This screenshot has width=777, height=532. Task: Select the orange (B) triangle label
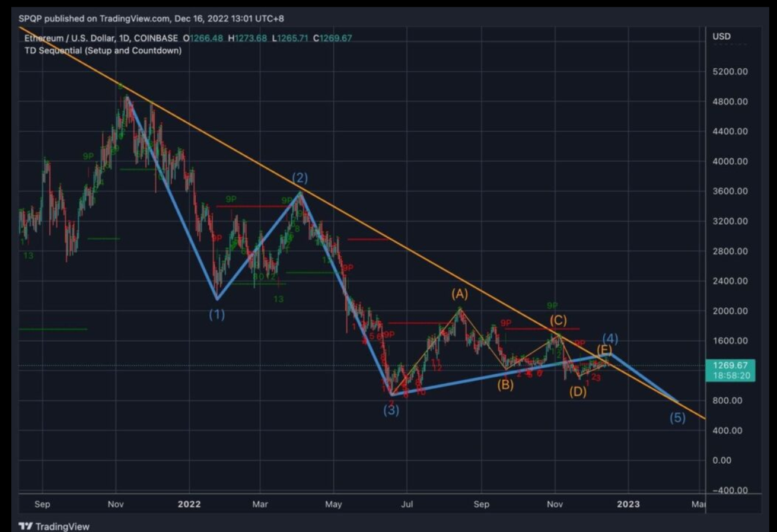coord(505,386)
